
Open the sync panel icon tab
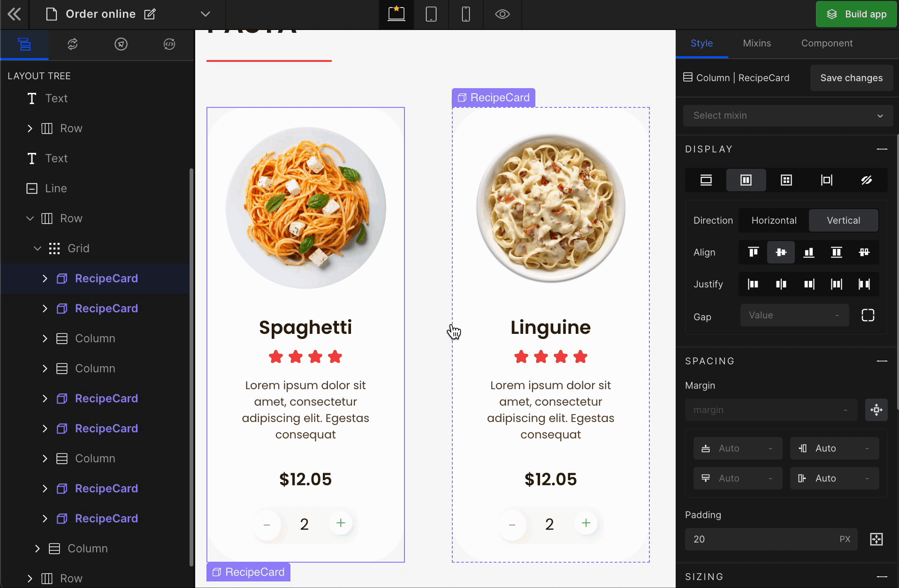(x=73, y=44)
